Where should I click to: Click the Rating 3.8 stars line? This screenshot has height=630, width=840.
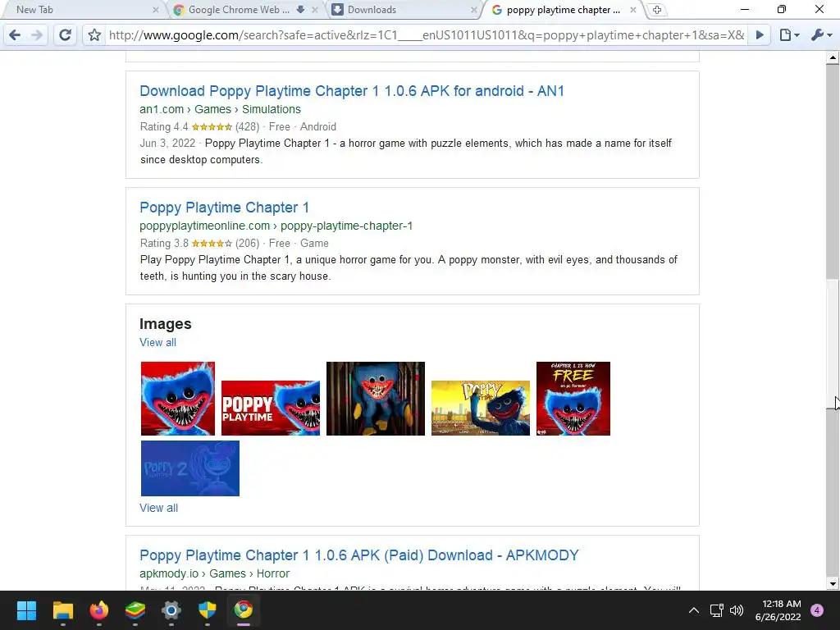coord(234,243)
